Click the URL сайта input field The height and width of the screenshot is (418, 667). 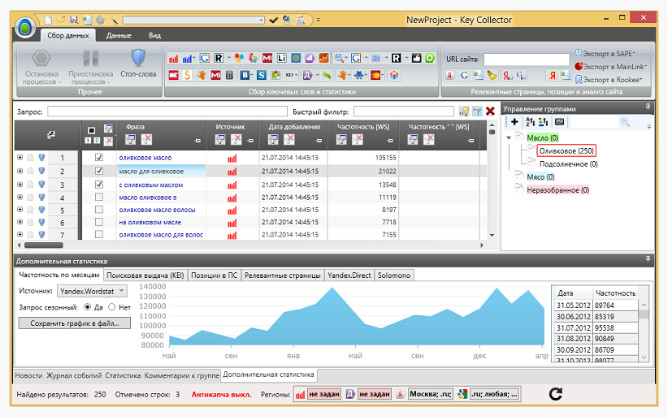(x=526, y=59)
